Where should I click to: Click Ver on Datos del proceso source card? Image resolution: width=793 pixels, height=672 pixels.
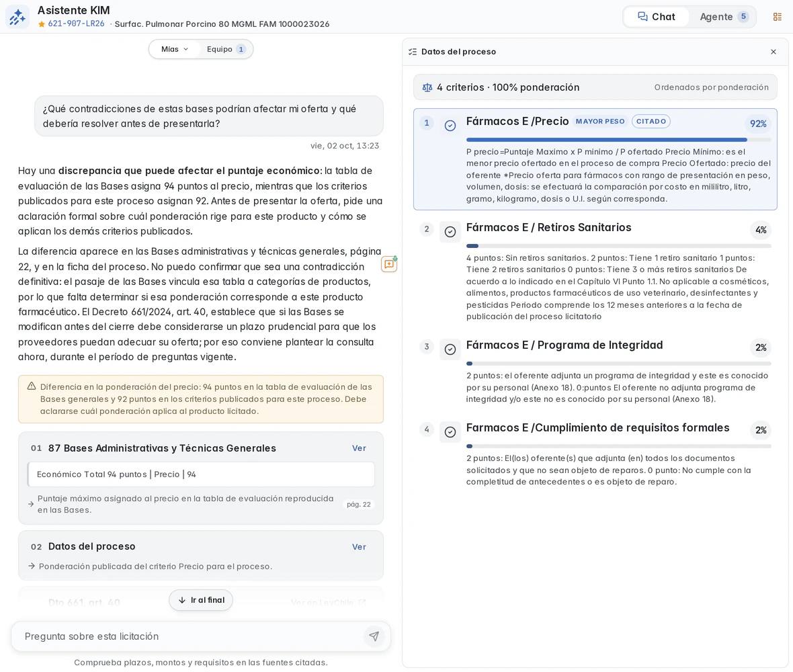pyautogui.click(x=359, y=546)
